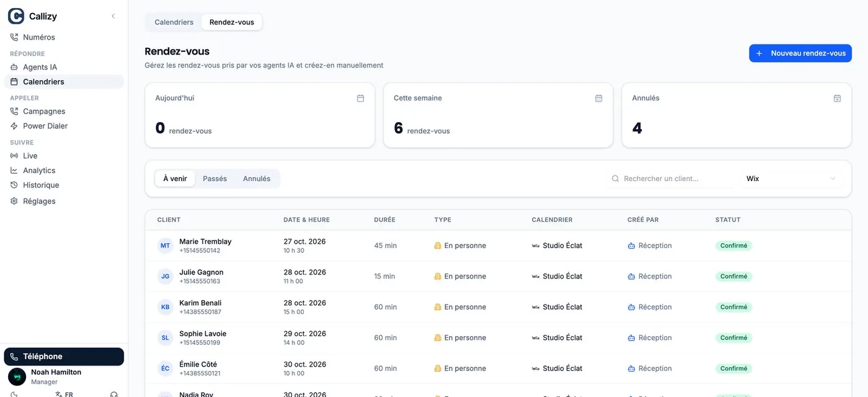This screenshot has width=868, height=397.
Task: Open Analytics via its chart icon
Action: 14,171
